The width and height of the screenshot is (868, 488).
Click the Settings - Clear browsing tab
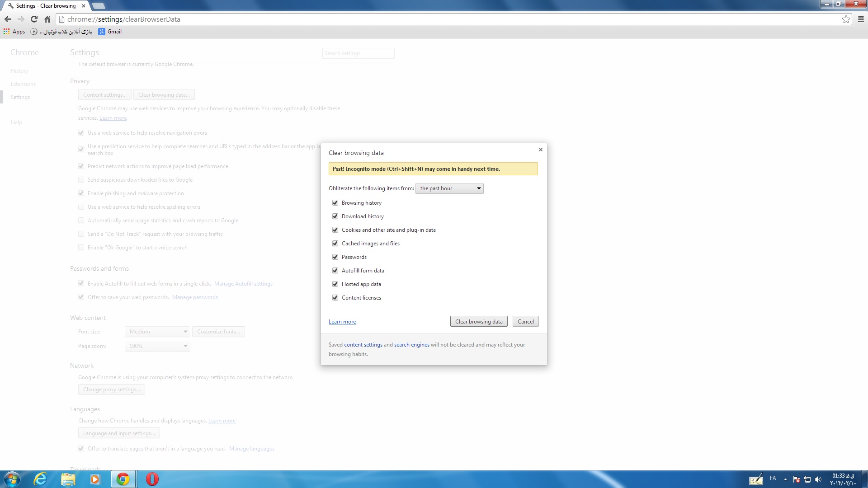(45, 6)
